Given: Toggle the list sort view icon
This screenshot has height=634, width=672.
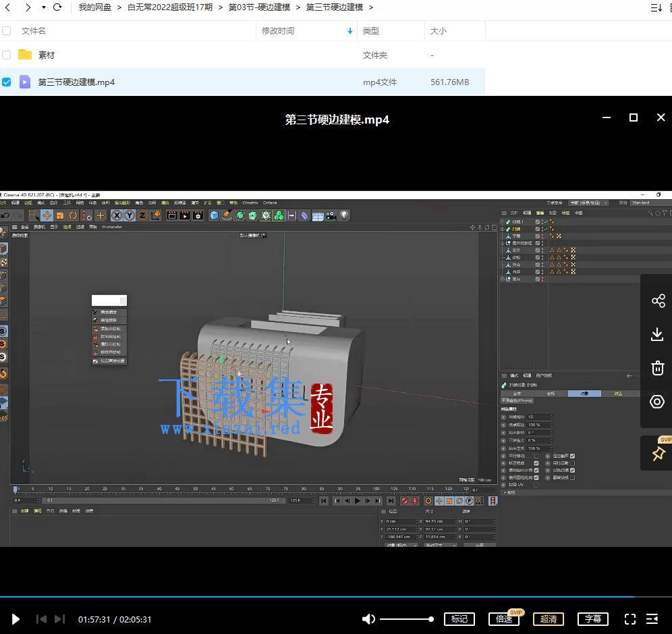Looking at the screenshot, I should (656, 7).
